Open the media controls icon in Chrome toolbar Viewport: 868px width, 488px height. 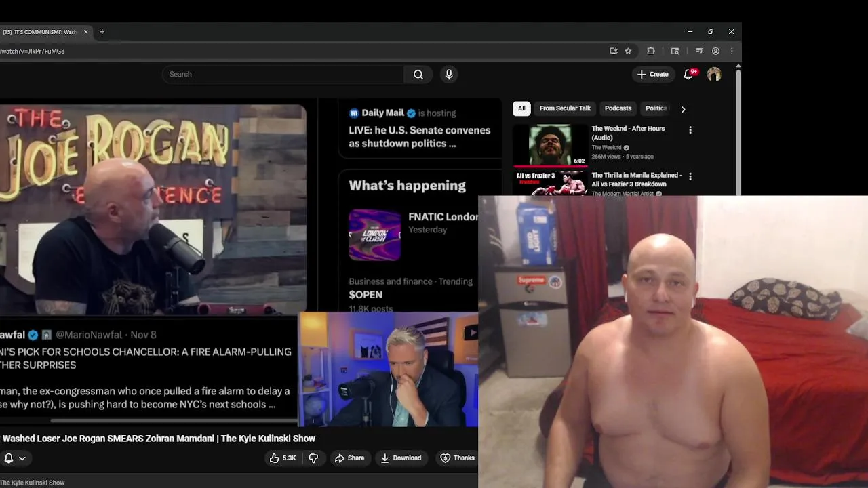point(699,51)
